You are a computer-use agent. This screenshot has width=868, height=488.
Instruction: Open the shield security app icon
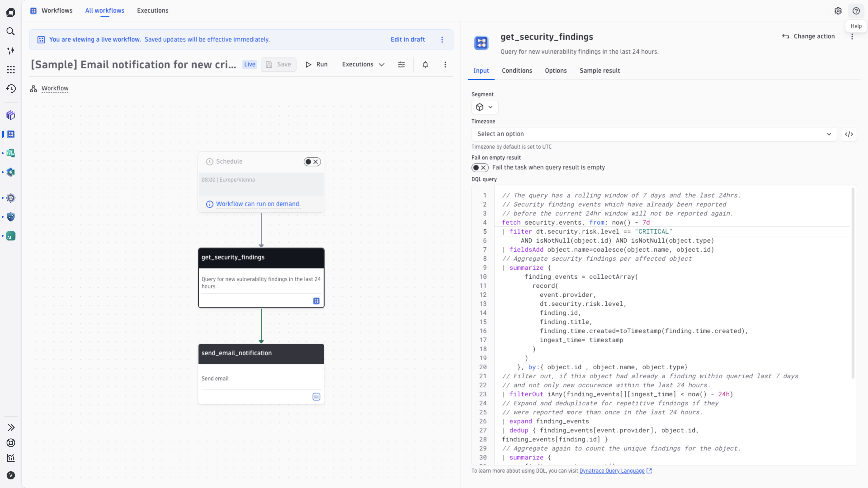click(x=11, y=217)
